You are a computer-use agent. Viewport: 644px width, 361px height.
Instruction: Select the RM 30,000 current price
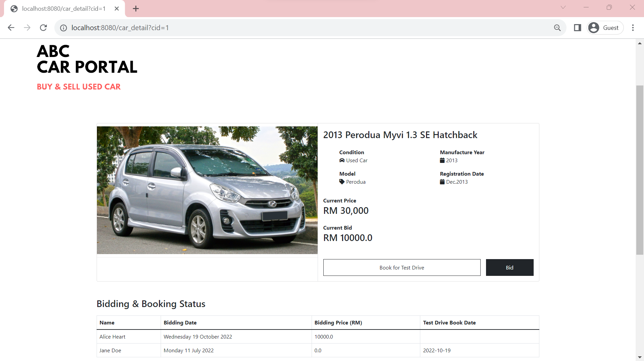pos(346,211)
